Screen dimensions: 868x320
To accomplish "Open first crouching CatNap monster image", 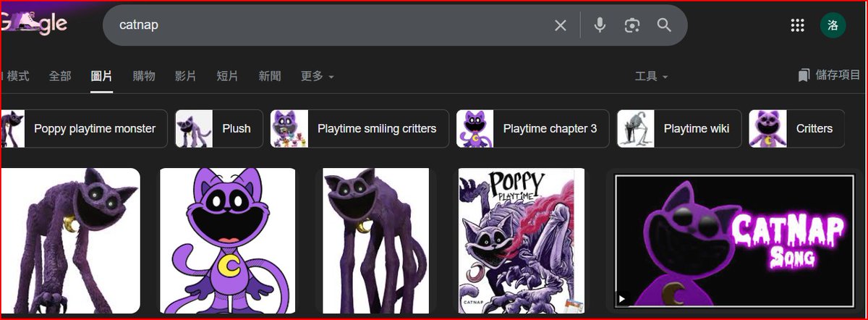I will [x=70, y=242].
